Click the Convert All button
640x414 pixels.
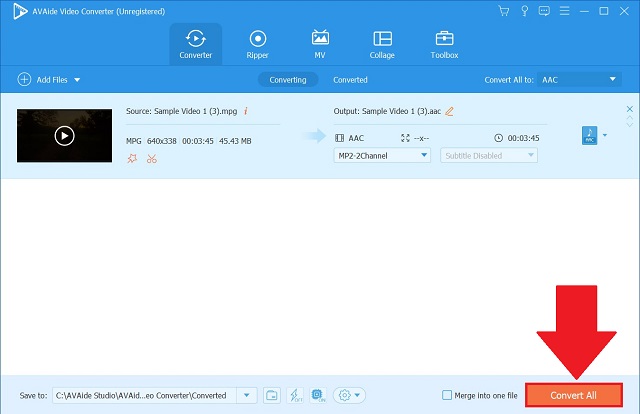click(x=573, y=395)
